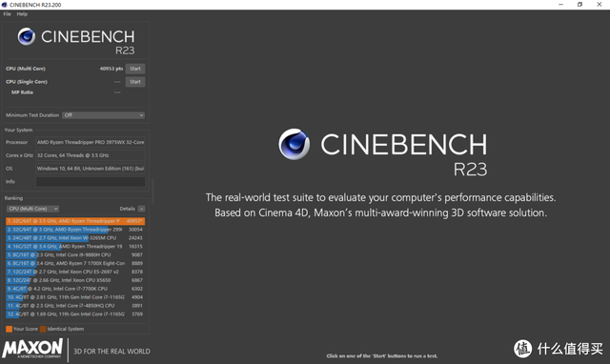Click the brown Identical System legend swatch

[43, 329]
